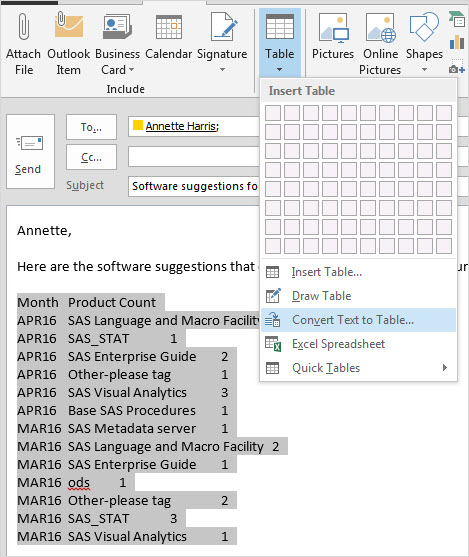Expand Quick Tables submenu arrow

(445, 368)
